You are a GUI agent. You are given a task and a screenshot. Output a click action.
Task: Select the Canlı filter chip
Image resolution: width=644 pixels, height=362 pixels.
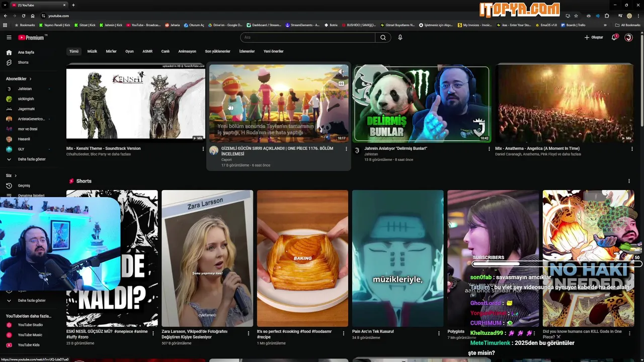[x=165, y=51]
